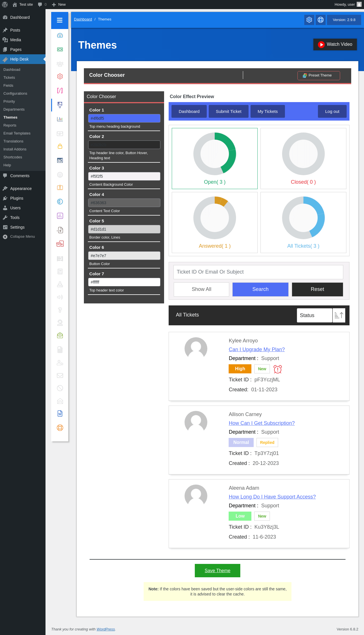
Task: Select the All Tickets( 3 ) chart
Action: (x=303, y=222)
